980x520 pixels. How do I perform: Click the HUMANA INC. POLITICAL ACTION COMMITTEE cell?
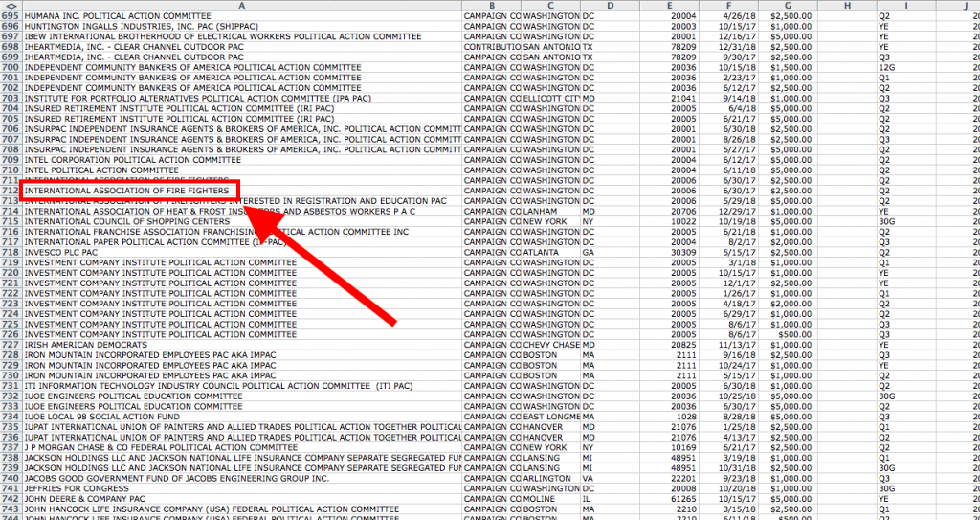click(242, 16)
